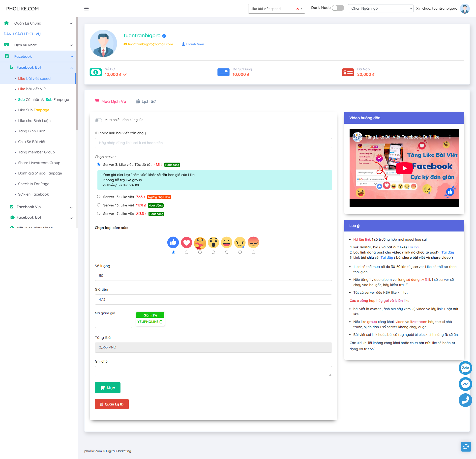The width and height of the screenshot is (476, 459).
Task: Open the live chat bubble icon
Action: [466, 447]
